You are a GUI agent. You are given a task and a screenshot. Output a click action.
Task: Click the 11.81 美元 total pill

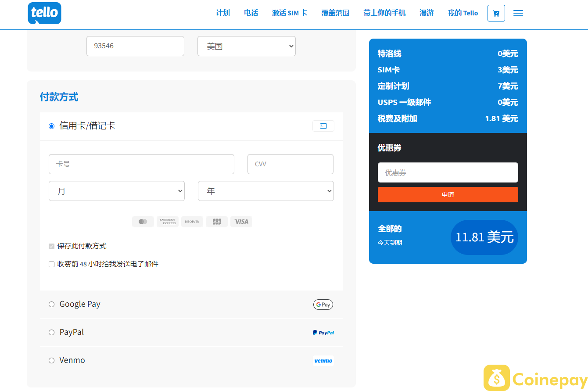point(484,237)
